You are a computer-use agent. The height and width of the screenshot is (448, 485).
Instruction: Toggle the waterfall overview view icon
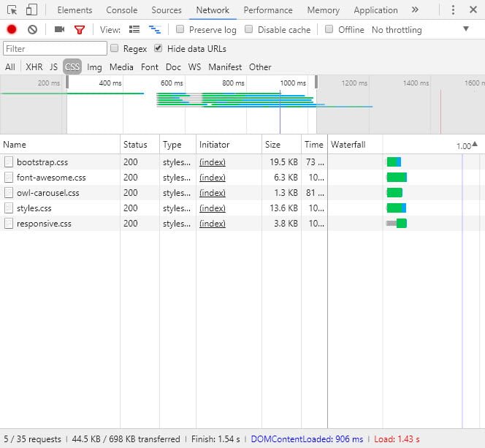click(x=154, y=30)
